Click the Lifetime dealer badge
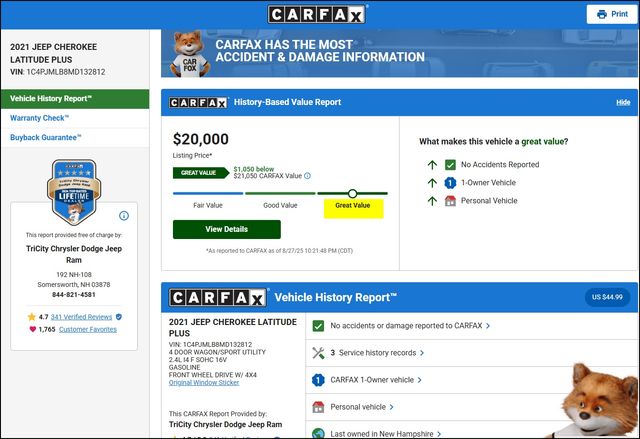 pos(74,192)
